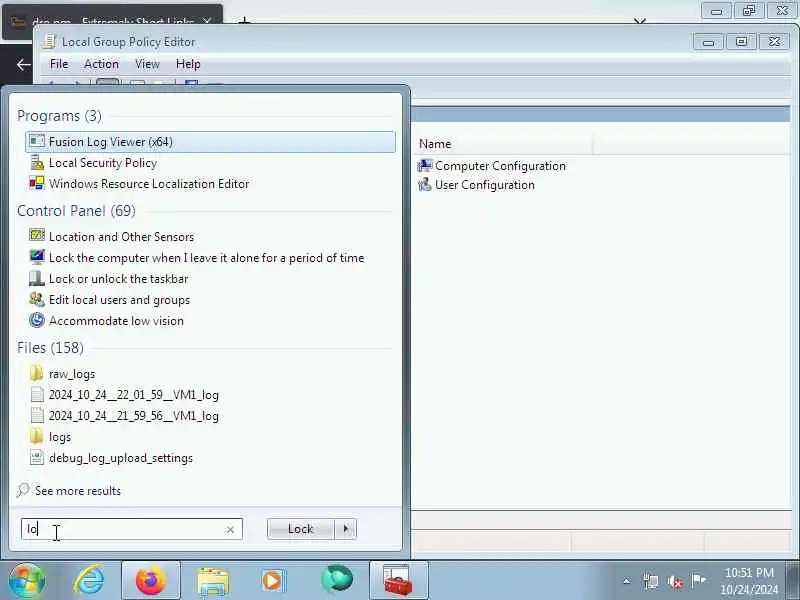The image size is (800, 600).
Task: Open Action Center flag icon
Action: coord(698,580)
